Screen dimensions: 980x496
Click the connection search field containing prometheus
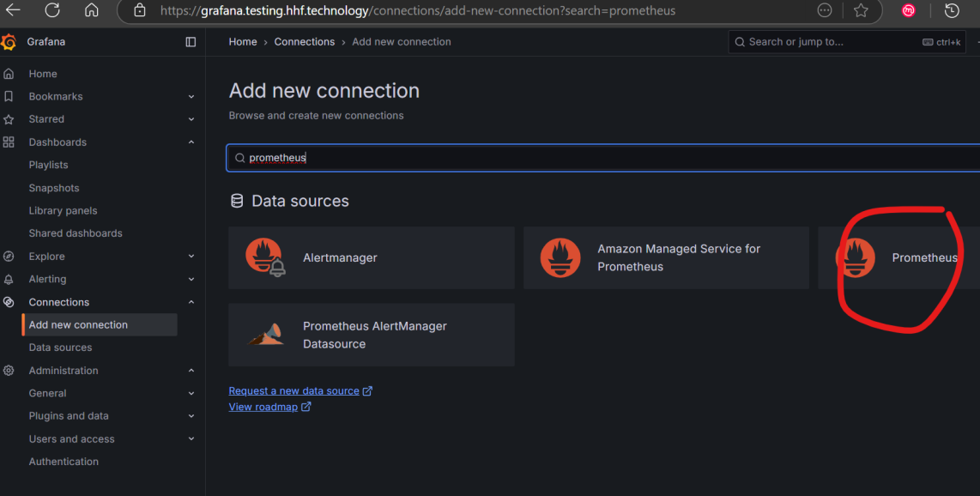click(x=603, y=158)
